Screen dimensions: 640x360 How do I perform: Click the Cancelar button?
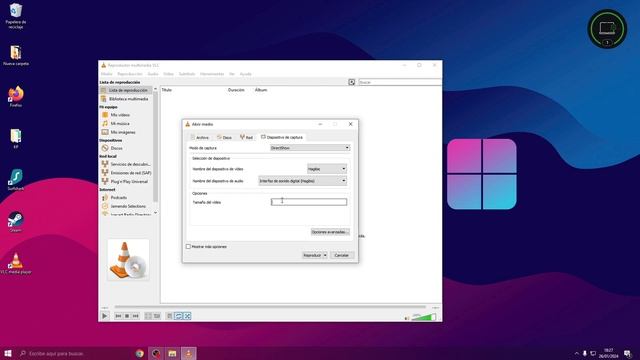point(342,255)
